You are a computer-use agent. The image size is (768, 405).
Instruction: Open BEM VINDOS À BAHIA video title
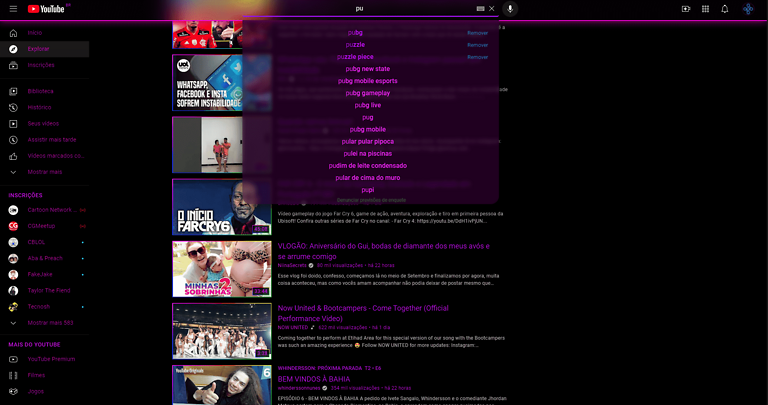pos(314,379)
